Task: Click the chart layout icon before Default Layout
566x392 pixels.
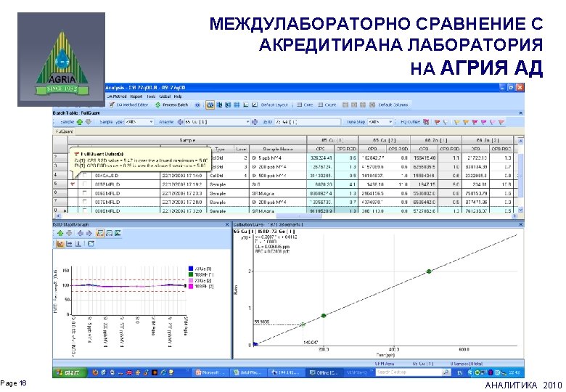Action: pyautogui.click(x=255, y=105)
